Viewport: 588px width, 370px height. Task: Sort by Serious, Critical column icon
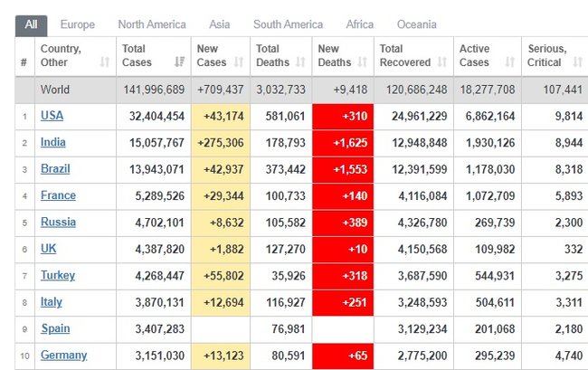(576, 62)
